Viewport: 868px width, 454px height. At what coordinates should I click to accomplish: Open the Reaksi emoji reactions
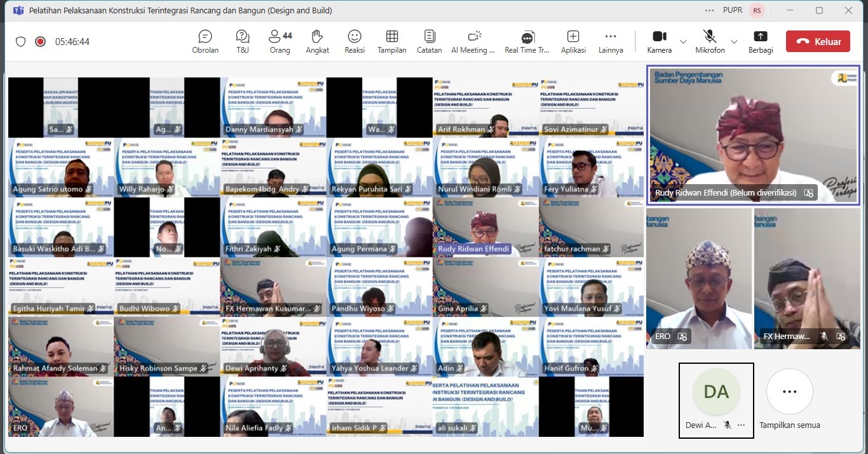point(355,41)
